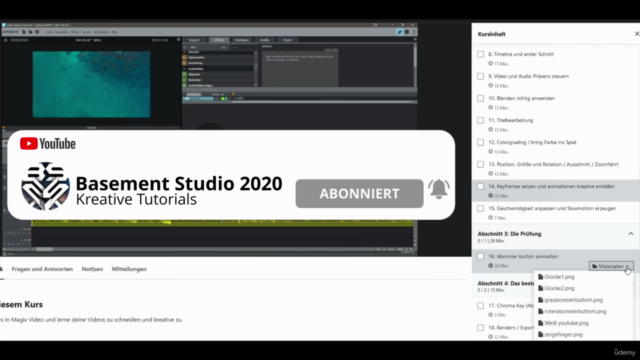
Task: Click the Magix effects list vertical scrollbar
Action: tap(256, 67)
